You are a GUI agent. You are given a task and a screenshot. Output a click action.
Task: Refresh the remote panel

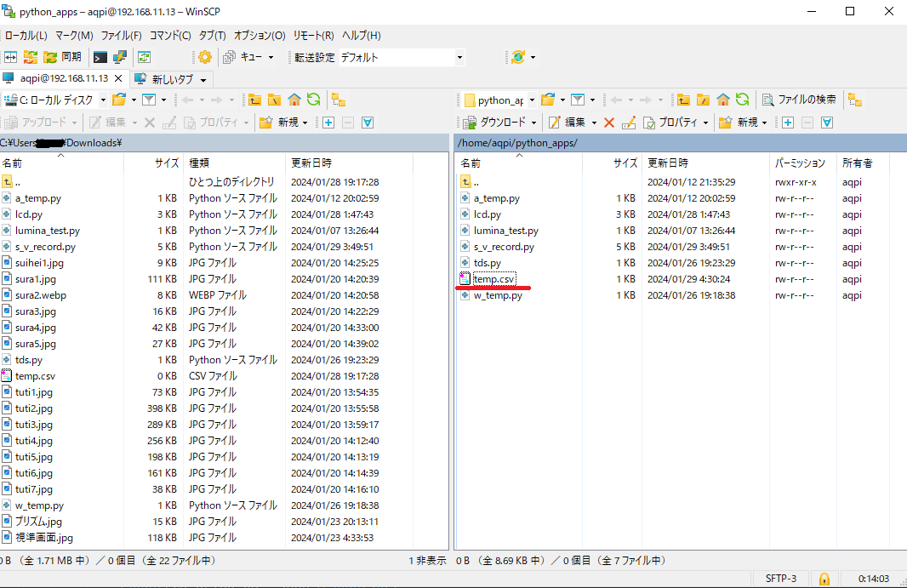pos(742,100)
